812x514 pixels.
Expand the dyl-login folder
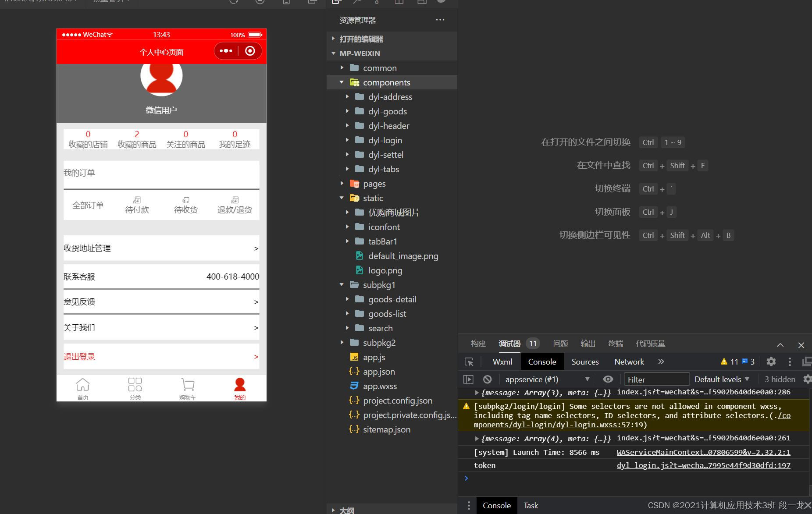(392, 140)
